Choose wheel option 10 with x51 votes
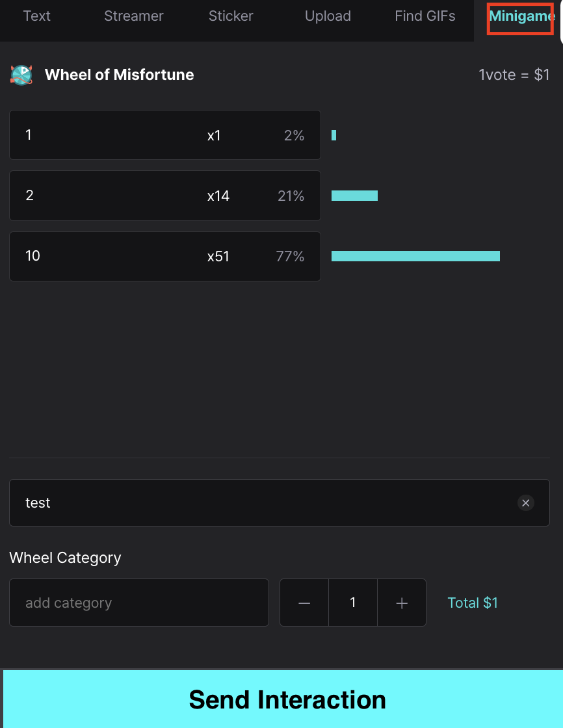The image size is (563, 728). pos(165,256)
